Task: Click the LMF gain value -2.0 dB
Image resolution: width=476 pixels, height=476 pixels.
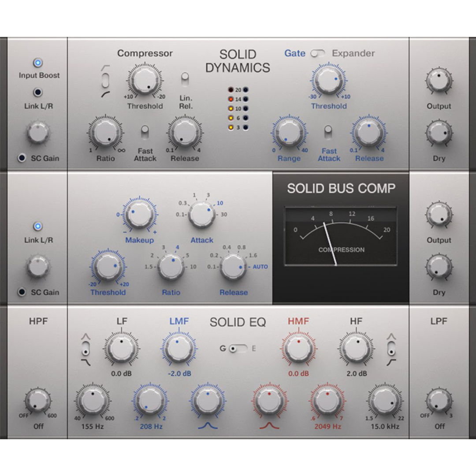Action: (179, 373)
